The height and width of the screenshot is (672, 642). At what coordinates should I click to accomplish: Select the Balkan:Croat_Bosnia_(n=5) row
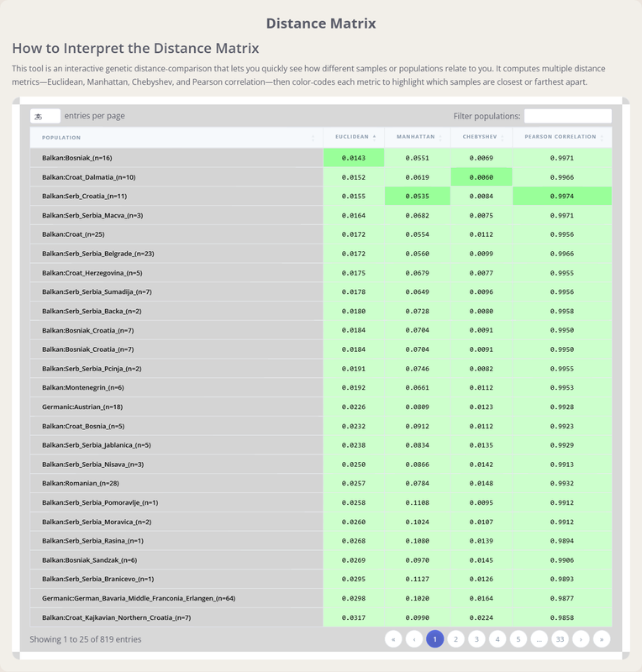(x=321, y=426)
